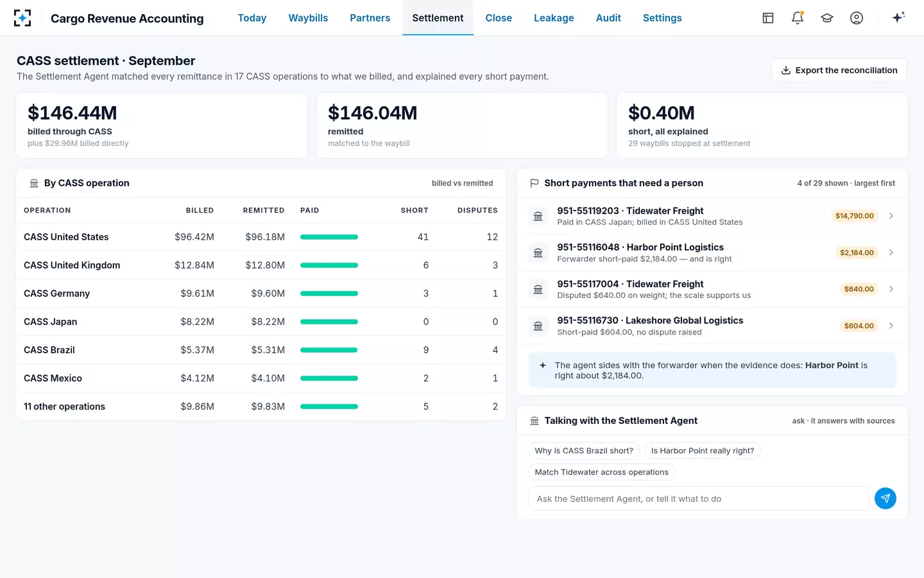Viewport: 924px width, 578px height.
Task: Send message to Settlement Agent
Action: (x=886, y=498)
